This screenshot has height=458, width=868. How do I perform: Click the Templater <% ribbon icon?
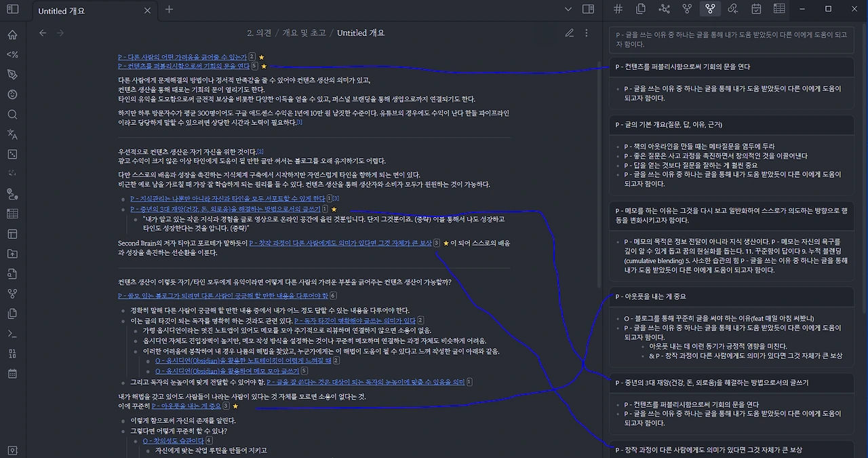tap(12, 55)
